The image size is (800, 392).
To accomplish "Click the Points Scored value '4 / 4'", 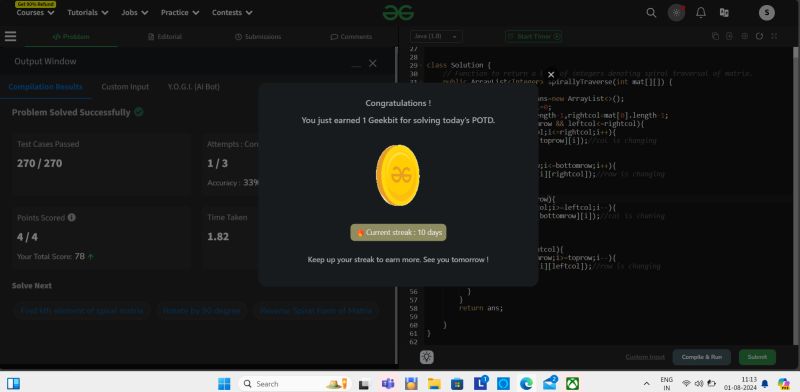I will point(27,237).
